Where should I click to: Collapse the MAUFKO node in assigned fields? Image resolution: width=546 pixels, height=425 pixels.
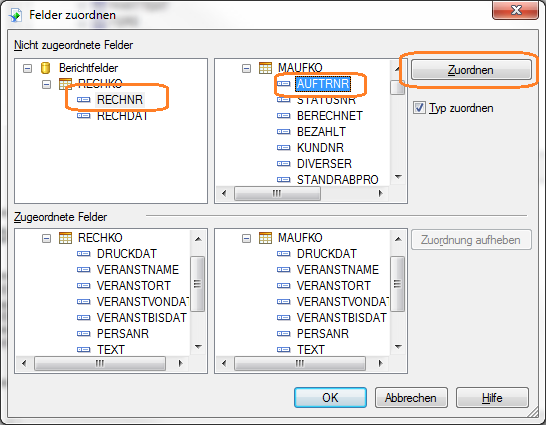[247, 238]
